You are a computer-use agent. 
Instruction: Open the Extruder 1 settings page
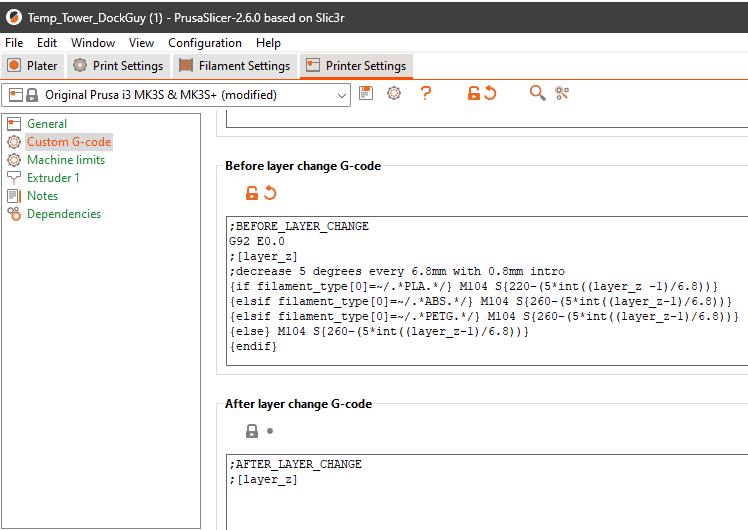click(53, 178)
